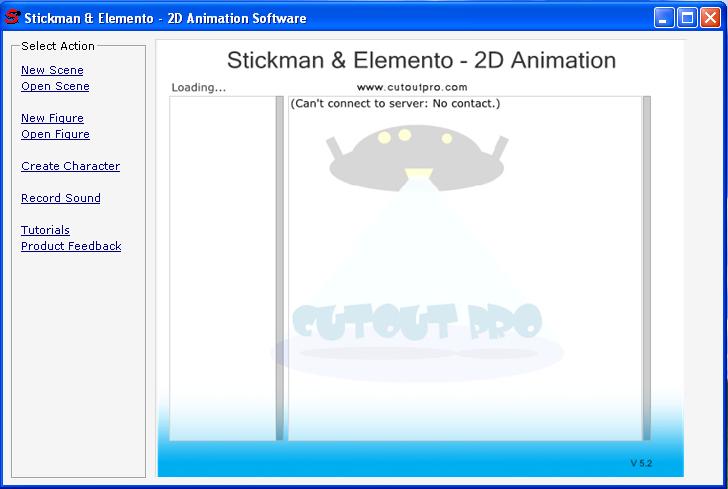Launch Create Character

click(x=71, y=166)
